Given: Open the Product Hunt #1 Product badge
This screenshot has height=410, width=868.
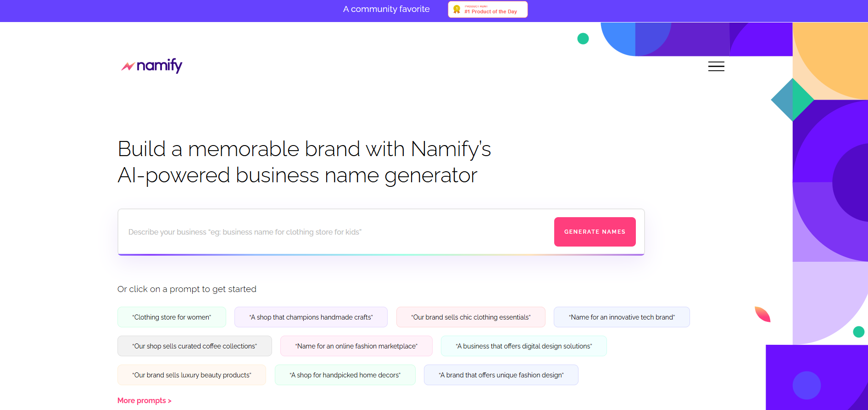Looking at the screenshot, I should click(488, 10).
